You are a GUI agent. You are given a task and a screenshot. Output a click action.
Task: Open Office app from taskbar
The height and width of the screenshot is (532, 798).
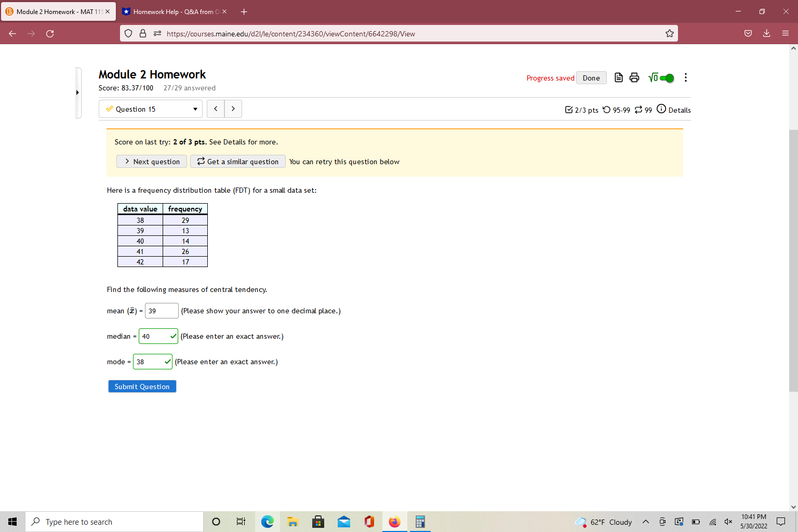pos(369,522)
